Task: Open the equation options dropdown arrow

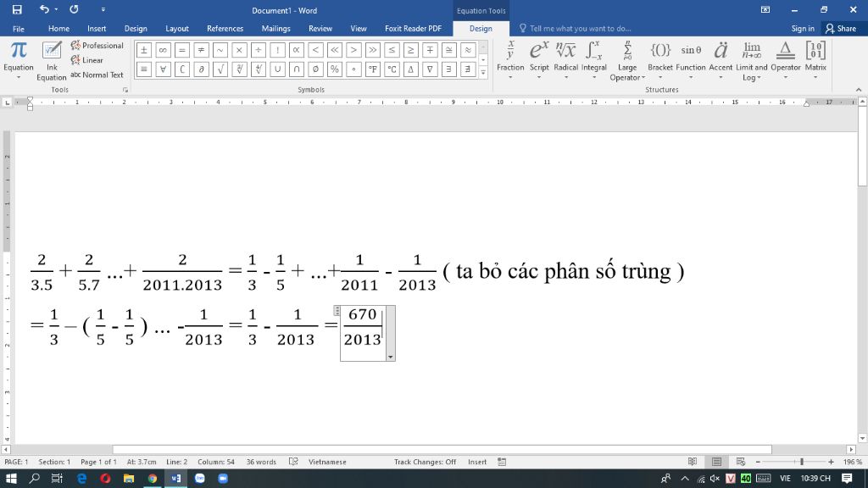Action: [x=390, y=357]
